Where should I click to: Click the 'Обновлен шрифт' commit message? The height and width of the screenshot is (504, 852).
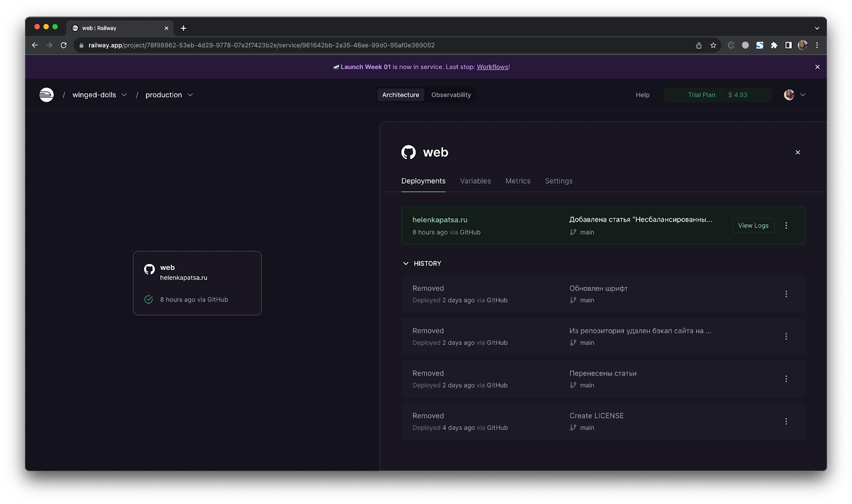pyautogui.click(x=599, y=288)
